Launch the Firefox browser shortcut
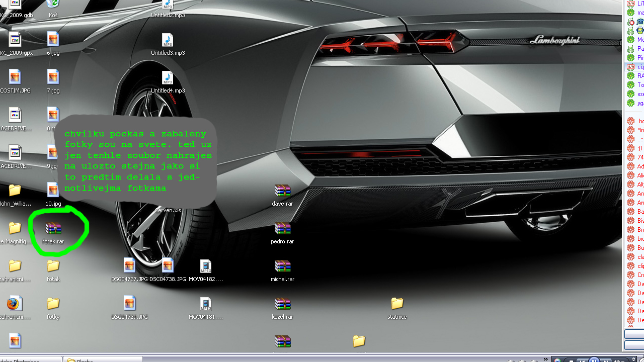Image resolution: width=644 pixels, height=362 pixels. tap(14, 304)
